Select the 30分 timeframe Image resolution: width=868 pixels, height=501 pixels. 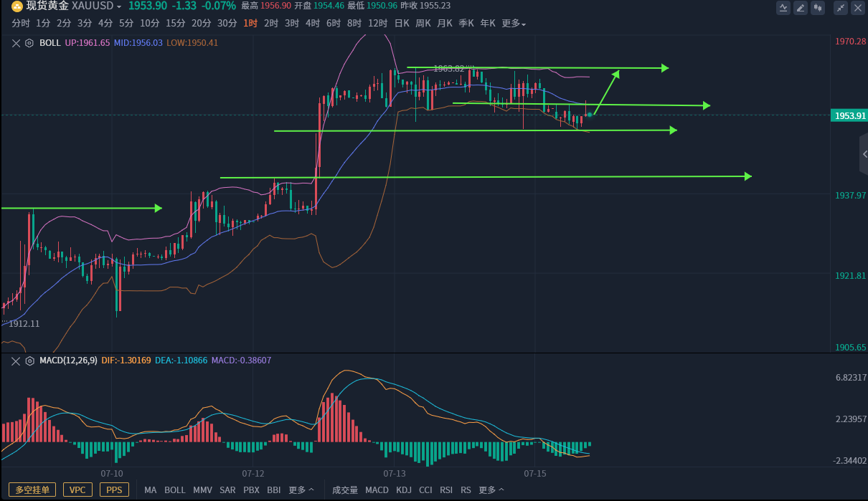coord(227,23)
